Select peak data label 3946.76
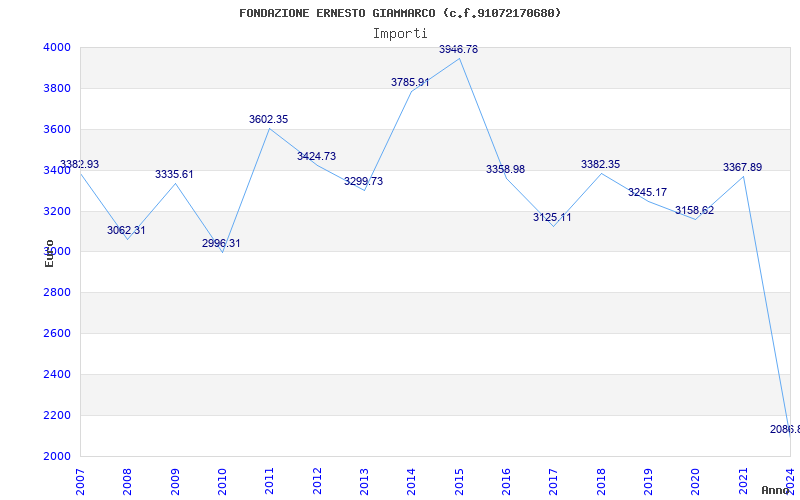Image resolution: width=800 pixels, height=500 pixels. [x=458, y=49]
